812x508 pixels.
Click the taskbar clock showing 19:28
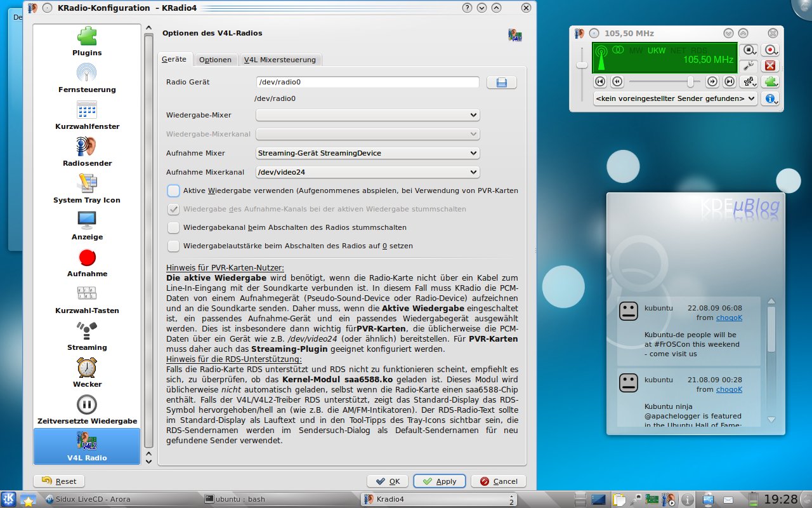coord(781,499)
